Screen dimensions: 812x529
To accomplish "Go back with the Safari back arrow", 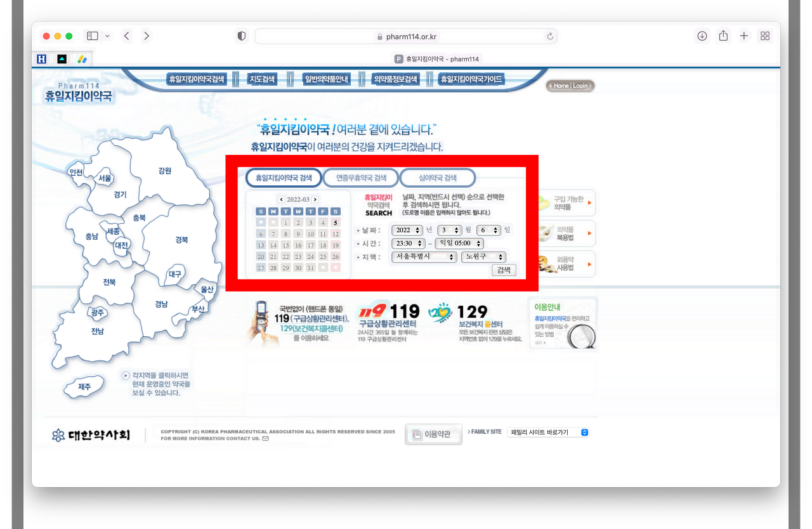I will tap(126, 36).
